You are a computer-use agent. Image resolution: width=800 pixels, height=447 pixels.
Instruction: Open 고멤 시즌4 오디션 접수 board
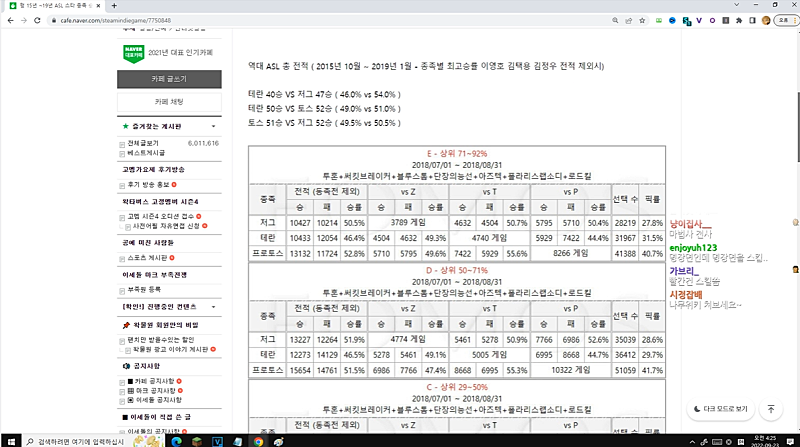tap(161, 216)
